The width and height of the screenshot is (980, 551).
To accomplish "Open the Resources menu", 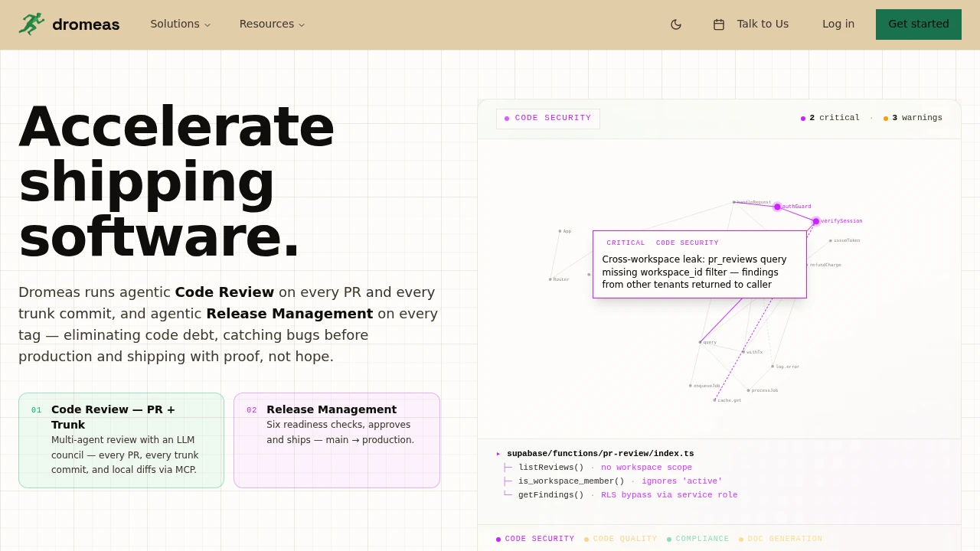I will click(x=273, y=24).
